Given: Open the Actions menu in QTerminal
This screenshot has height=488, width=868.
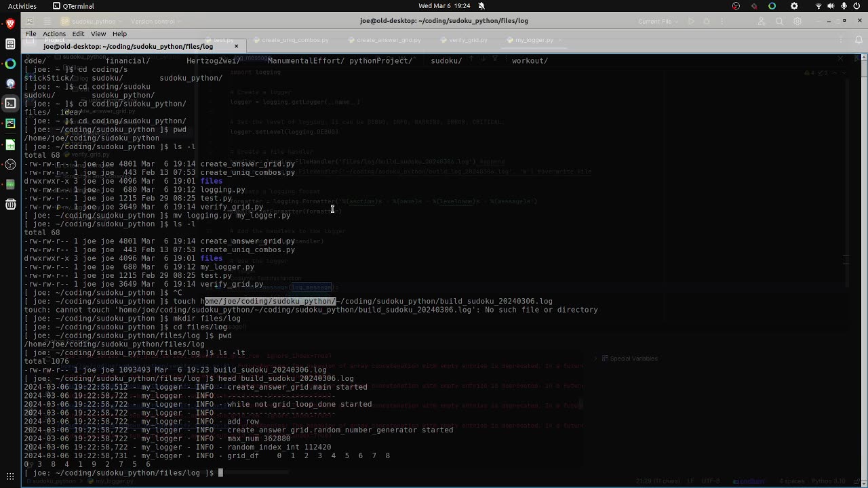Looking at the screenshot, I should coord(54,34).
